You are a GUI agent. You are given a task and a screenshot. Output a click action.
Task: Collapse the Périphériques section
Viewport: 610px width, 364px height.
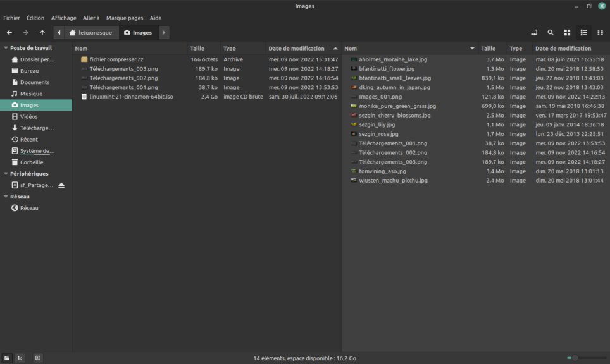tap(4, 173)
